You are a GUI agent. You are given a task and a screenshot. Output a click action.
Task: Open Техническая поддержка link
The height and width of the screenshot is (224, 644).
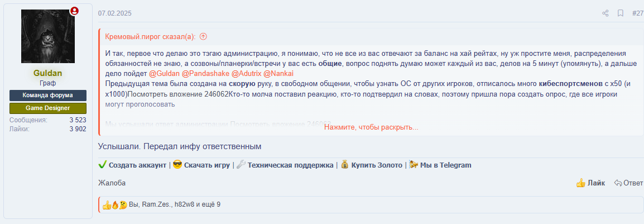pyautogui.click(x=290, y=165)
